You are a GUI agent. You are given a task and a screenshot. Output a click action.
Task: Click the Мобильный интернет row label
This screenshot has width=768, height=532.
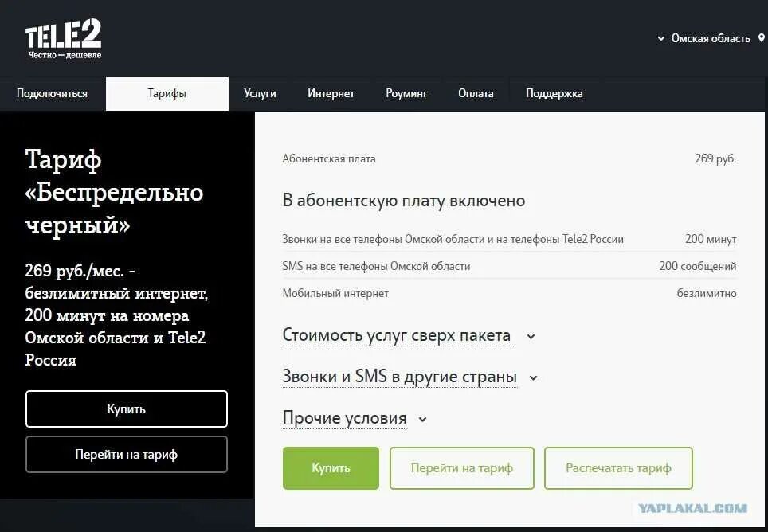tap(335, 293)
